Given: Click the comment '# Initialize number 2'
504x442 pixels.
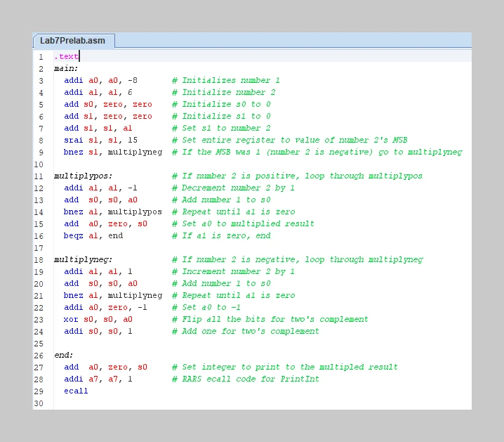Looking at the screenshot, I should point(223,92).
